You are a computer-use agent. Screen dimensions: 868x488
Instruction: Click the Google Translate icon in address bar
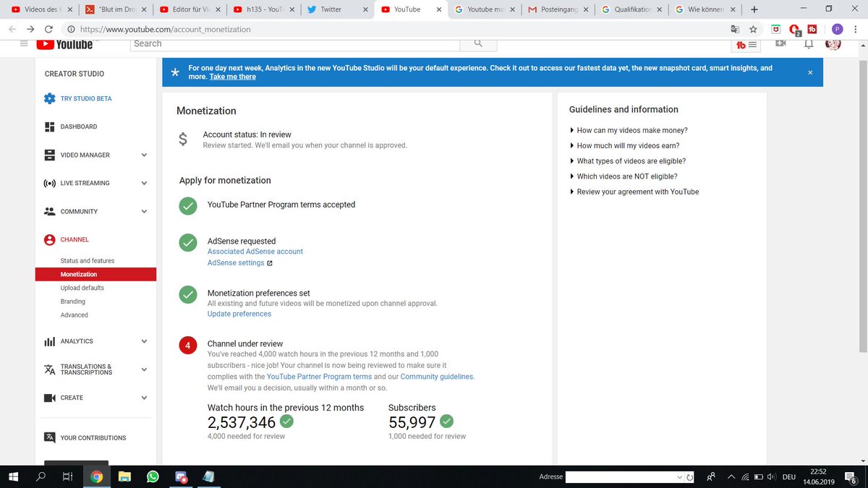tap(734, 30)
